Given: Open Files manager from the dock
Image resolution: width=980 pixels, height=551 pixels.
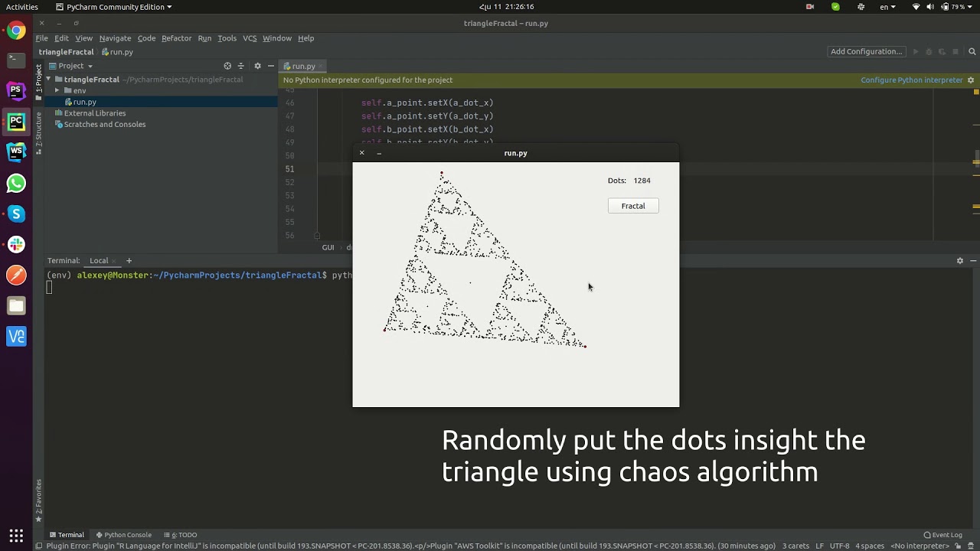Looking at the screenshot, I should (16, 305).
